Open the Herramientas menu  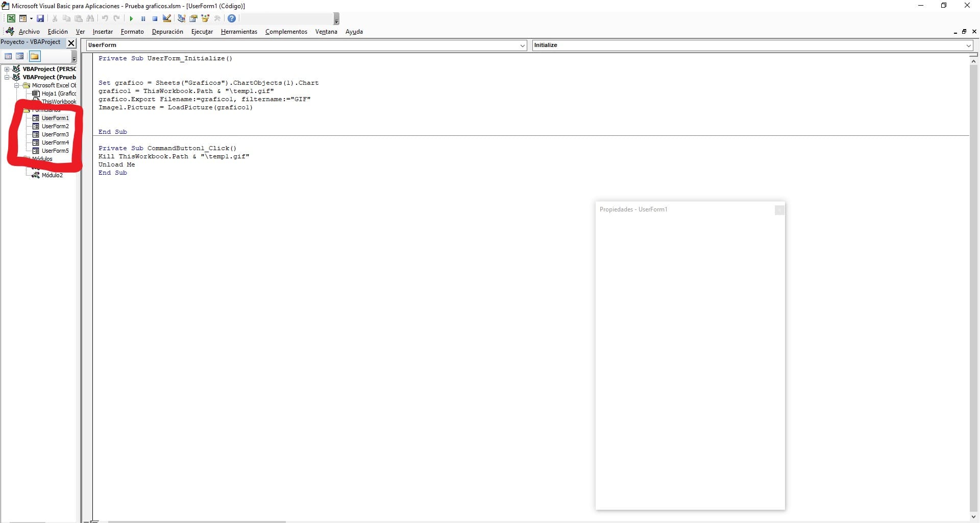pyautogui.click(x=239, y=32)
